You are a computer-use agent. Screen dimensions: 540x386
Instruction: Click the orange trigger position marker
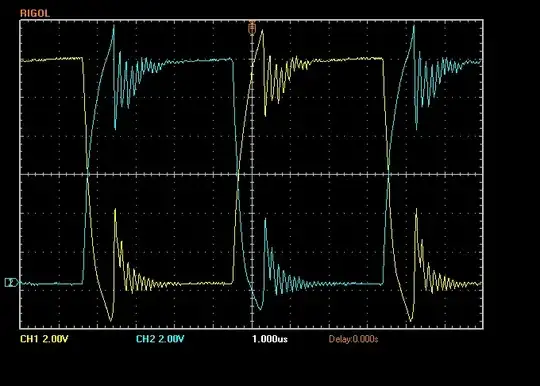coord(252,27)
